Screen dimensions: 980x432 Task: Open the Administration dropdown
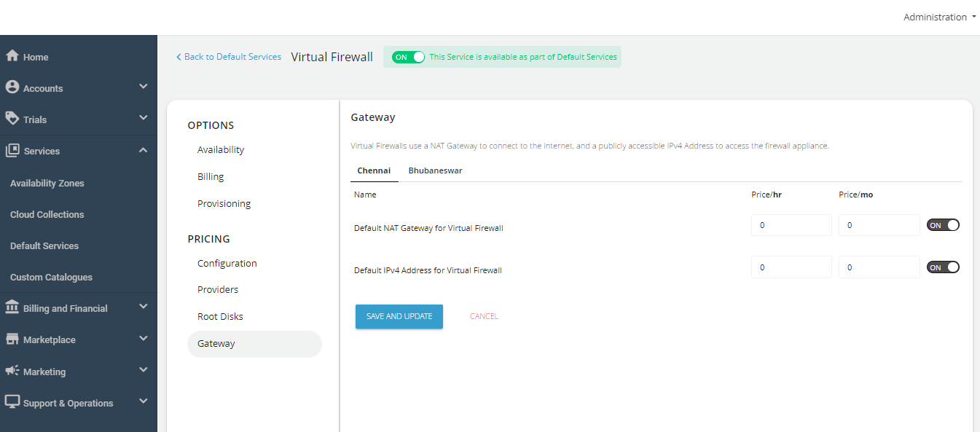pyautogui.click(x=939, y=16)
